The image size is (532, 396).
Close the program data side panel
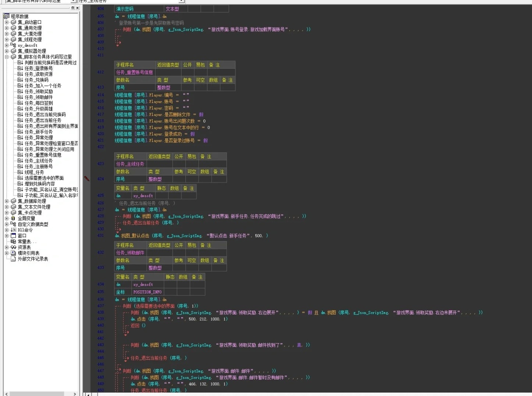[77, 8]
